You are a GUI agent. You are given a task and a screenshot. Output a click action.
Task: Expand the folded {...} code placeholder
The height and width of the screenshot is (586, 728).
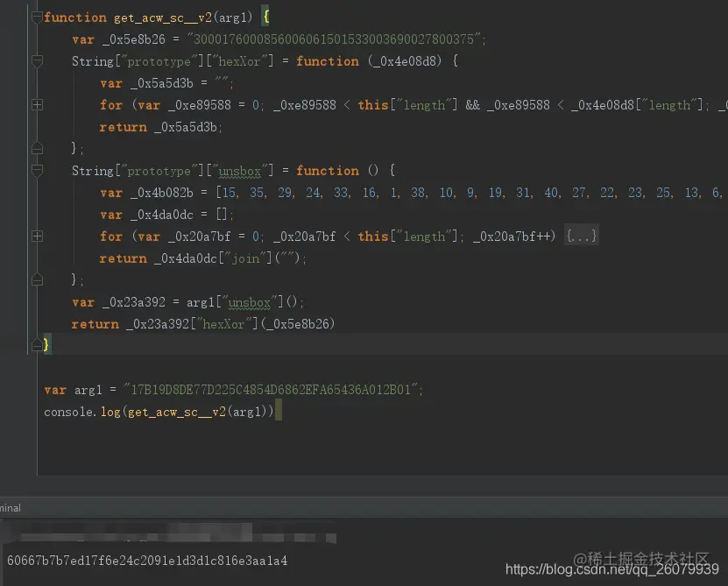(582, 237)
